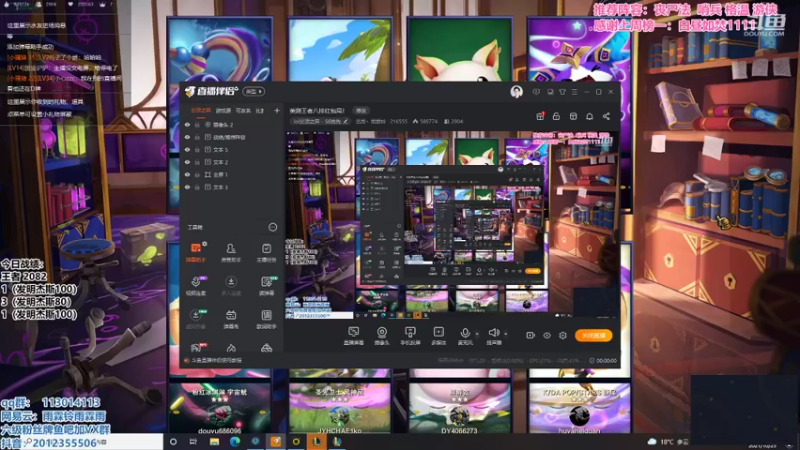
Task: Click the orange 关闭直播 button
Action: 593,335
